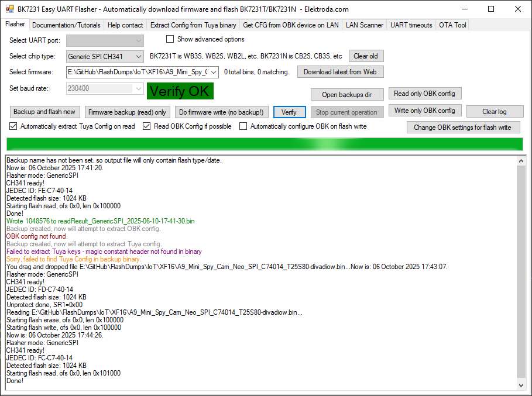532x396 pixels.
Task: Minimize the BK7231 Easy UART Flasher window
Action: click(465, 9)
